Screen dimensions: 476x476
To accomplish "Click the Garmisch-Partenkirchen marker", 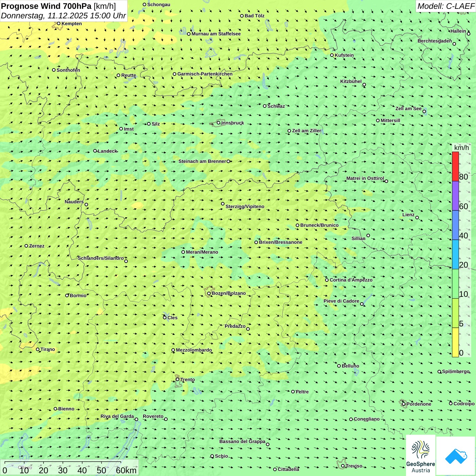I will [174, 74].
